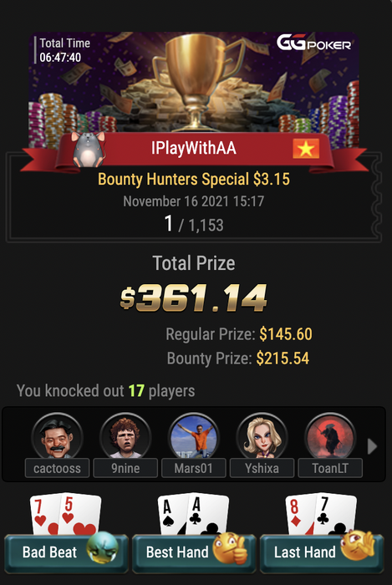Viewport: 392px width, 585px height.
Task: Click the GGPoker logo
Action: pos(313,43)
